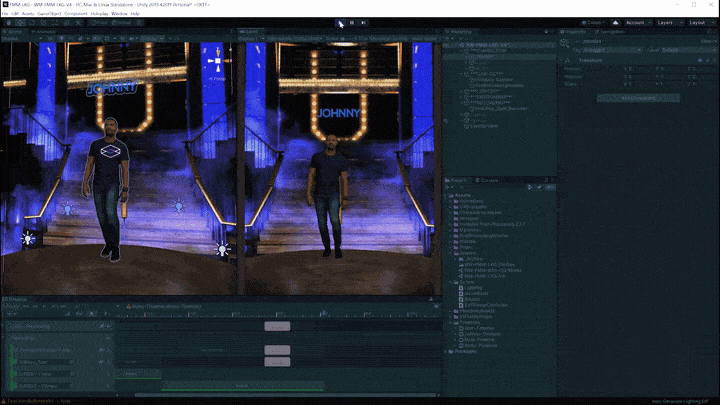Select the top gray clip in Timeline
Screen dimensions: 720x405
point(277,326)
